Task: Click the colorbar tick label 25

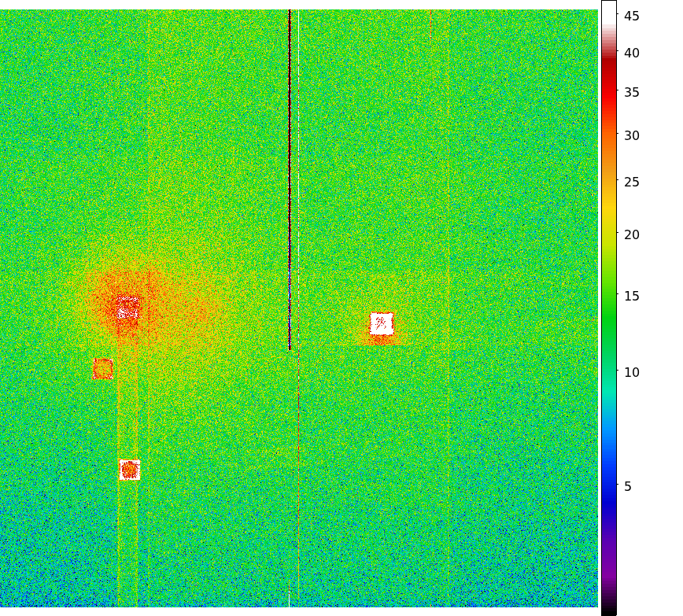Action: point(631,182)
